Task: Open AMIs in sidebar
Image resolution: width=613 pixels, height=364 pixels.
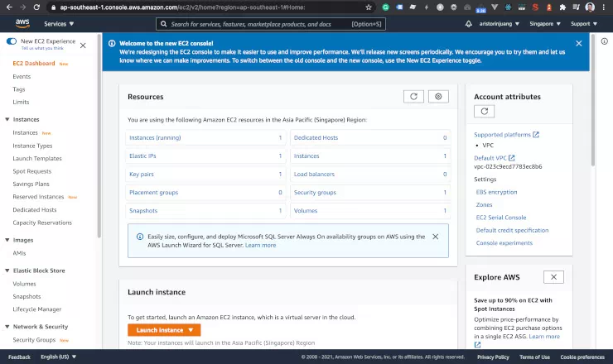Action: [x=19, y=253]
